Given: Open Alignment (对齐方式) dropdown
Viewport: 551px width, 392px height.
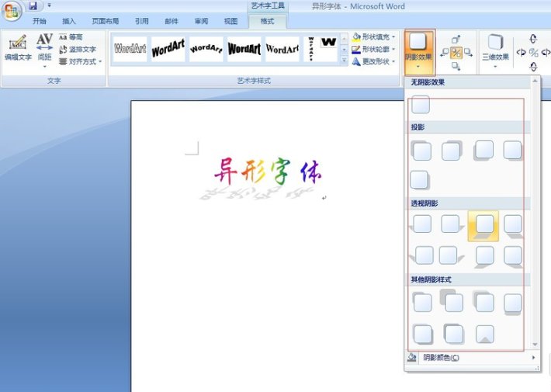Looking at the screenshot, I should pyautogui.click(x=80, y=61).
